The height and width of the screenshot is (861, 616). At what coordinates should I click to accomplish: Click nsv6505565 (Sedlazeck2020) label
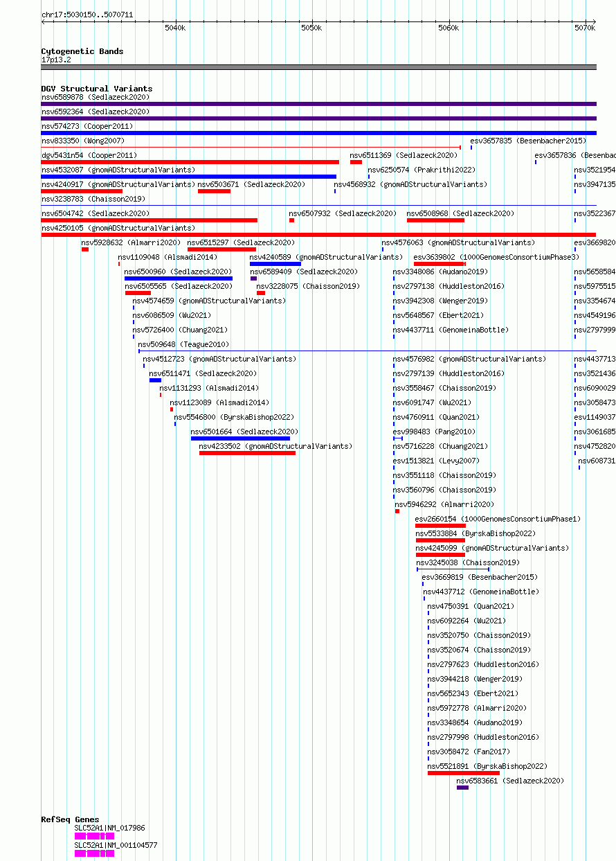pos(179,286)
